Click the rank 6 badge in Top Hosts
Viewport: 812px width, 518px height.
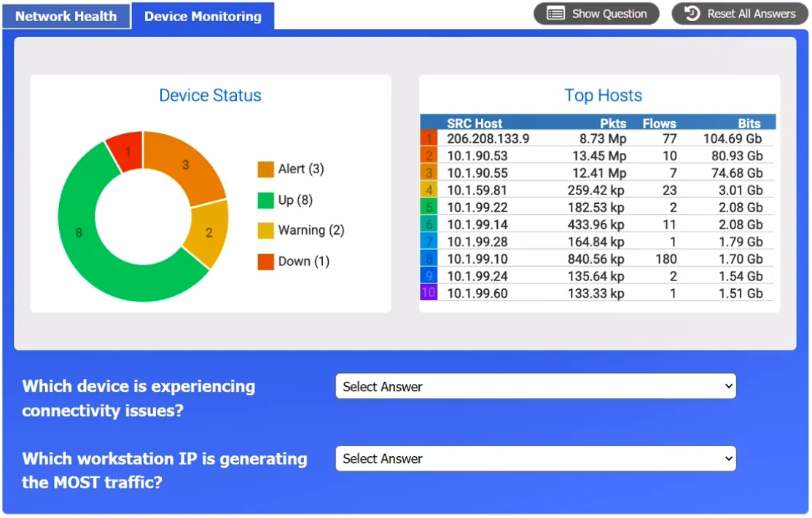(429, 224)
